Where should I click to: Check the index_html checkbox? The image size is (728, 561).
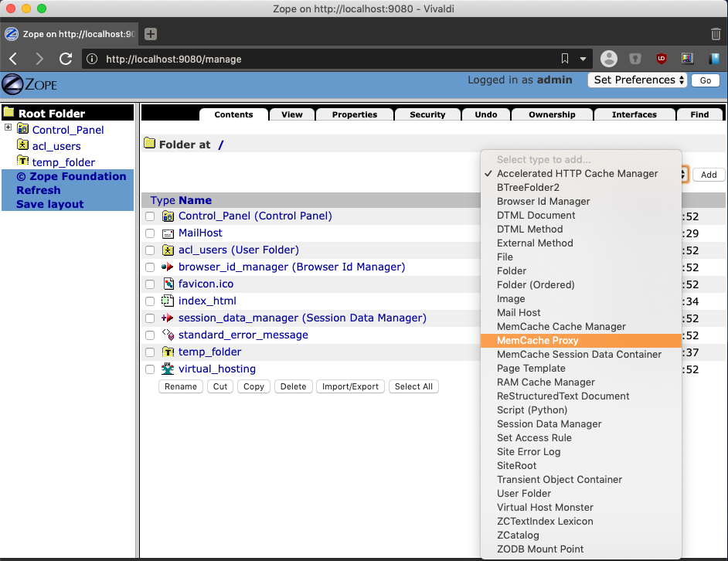pyautogui.click(x=149, y=301)
